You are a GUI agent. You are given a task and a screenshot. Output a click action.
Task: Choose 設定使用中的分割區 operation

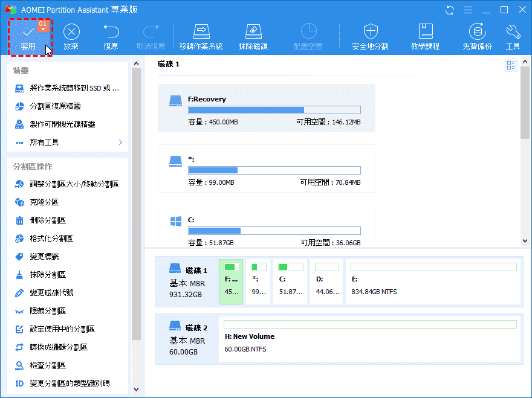[67, 329]
